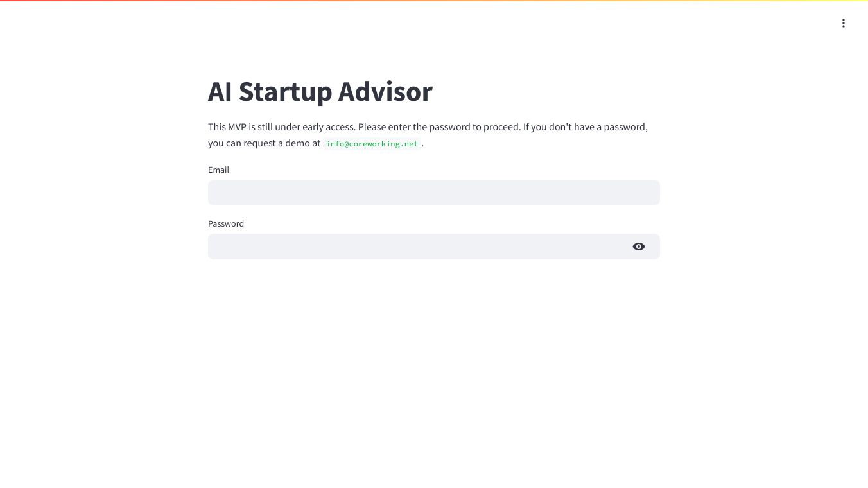This screenshot has width=868, height=488.
Task: Click into the Password input field
Action: click(417, 247)
